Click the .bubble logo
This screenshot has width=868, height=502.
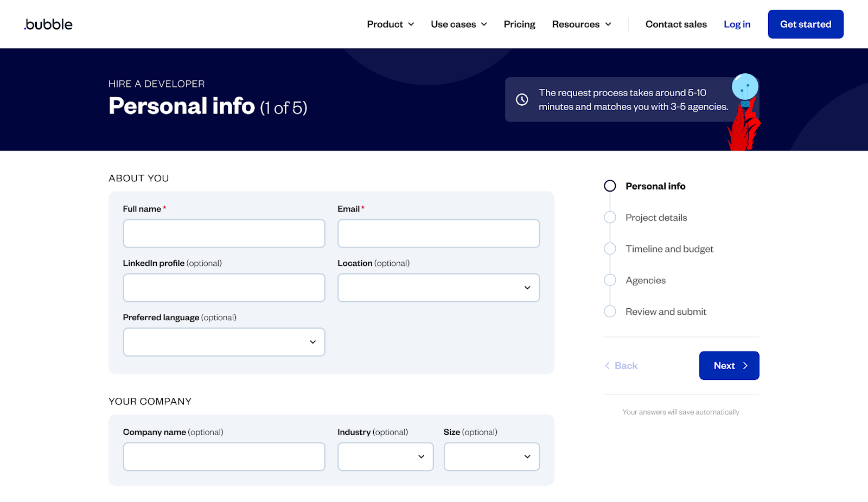(x=48, y=24)
